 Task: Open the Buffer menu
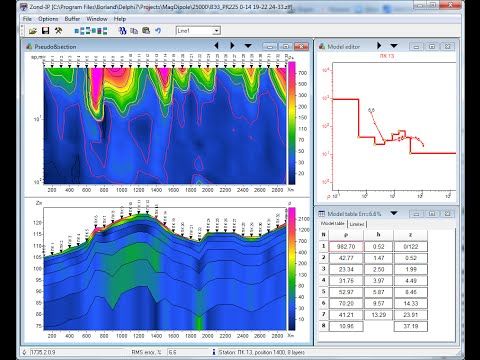(x=72, y=19)
